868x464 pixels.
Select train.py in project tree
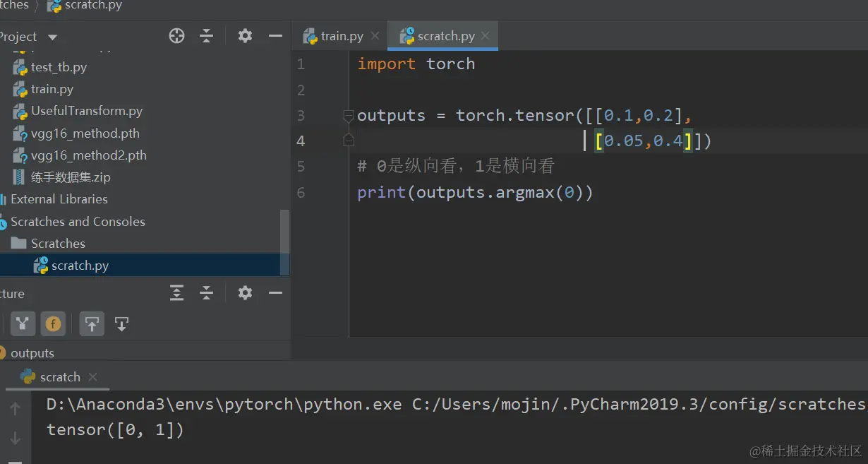52,89
